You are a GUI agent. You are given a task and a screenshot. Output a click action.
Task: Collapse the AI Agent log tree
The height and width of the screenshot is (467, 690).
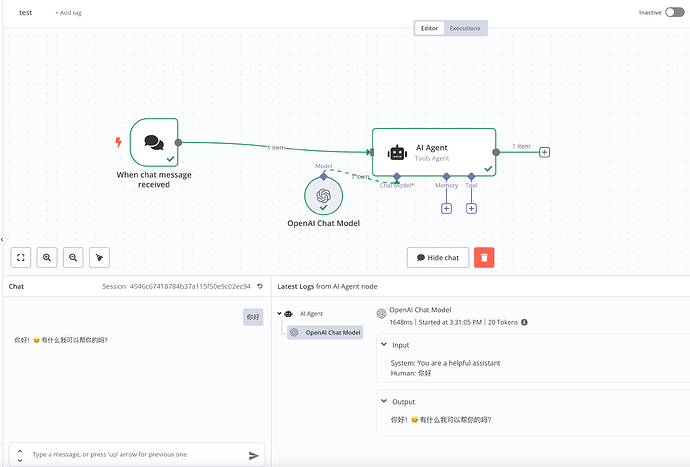(x=279, y=313)
